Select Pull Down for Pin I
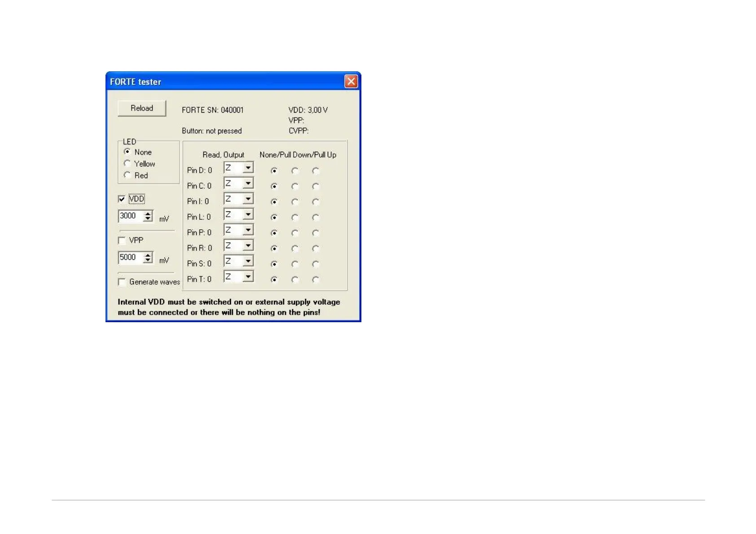This screenshot has height=534, width=756. point(295,202)
